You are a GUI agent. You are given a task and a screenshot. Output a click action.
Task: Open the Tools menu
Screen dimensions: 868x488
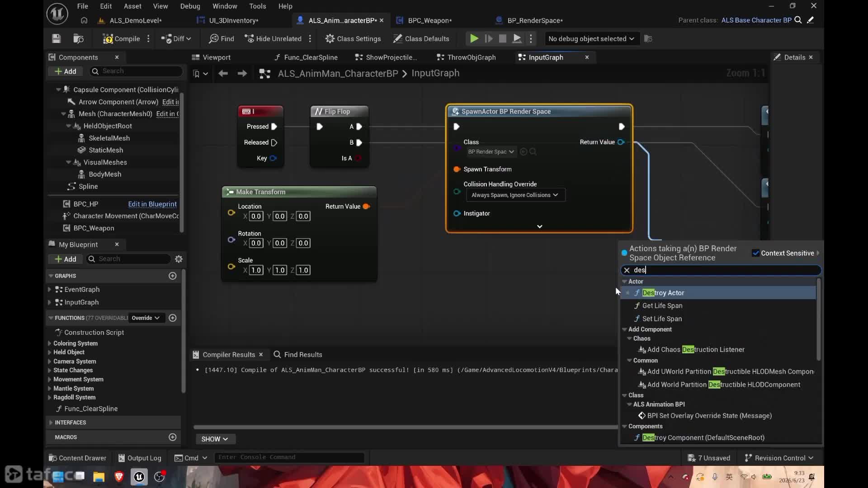(x=258, y=6)
